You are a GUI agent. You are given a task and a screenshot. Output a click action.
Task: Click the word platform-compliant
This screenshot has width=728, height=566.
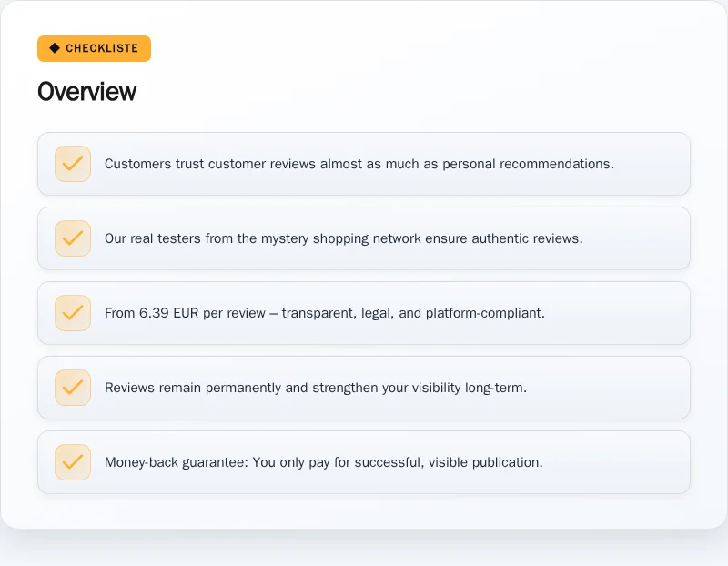[485, 313]
